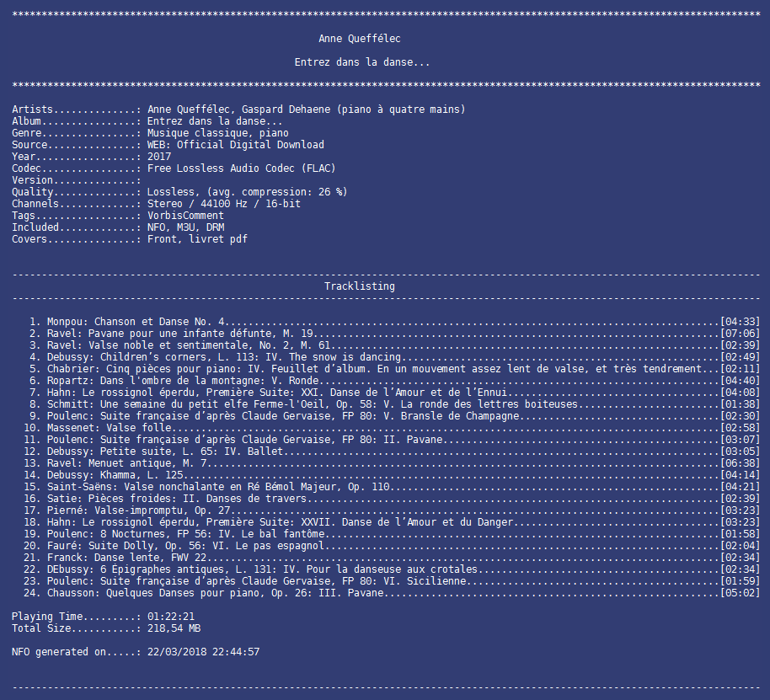Click the NFO generated on date line

tap(136, 651)
